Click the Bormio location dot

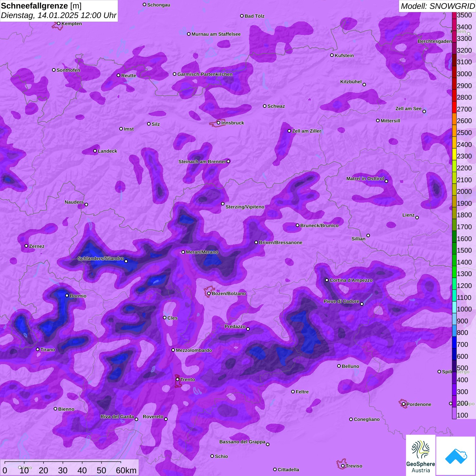(67, 295)
